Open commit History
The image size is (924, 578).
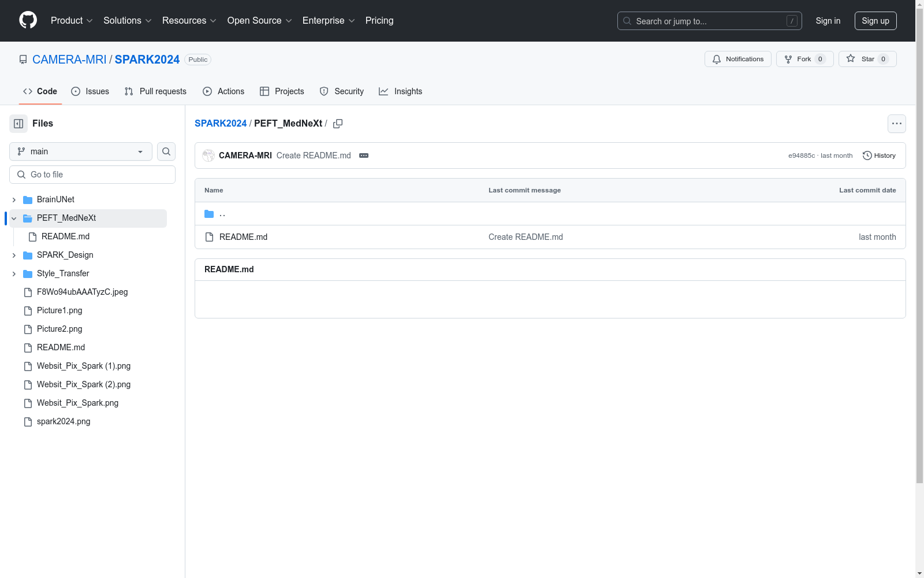click(879, 155)
